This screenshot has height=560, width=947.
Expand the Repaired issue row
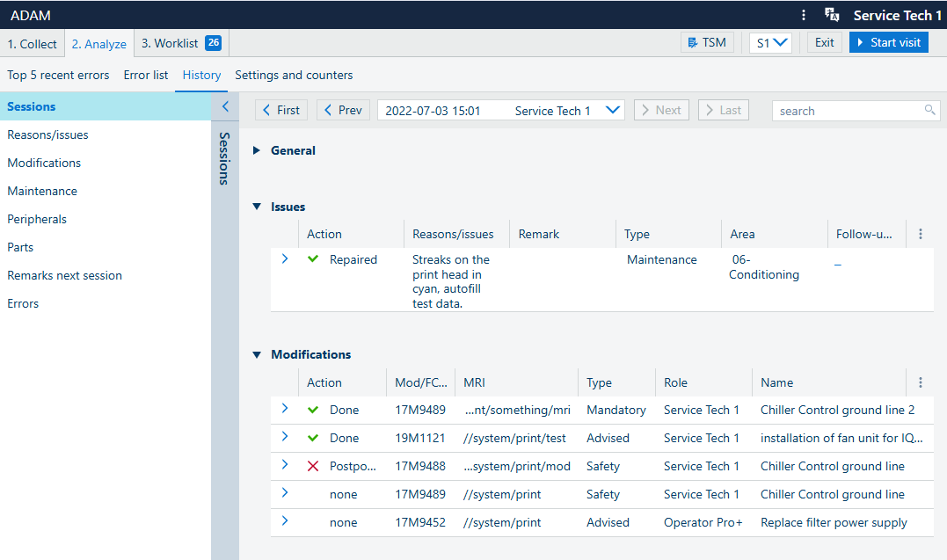(284, 258)
